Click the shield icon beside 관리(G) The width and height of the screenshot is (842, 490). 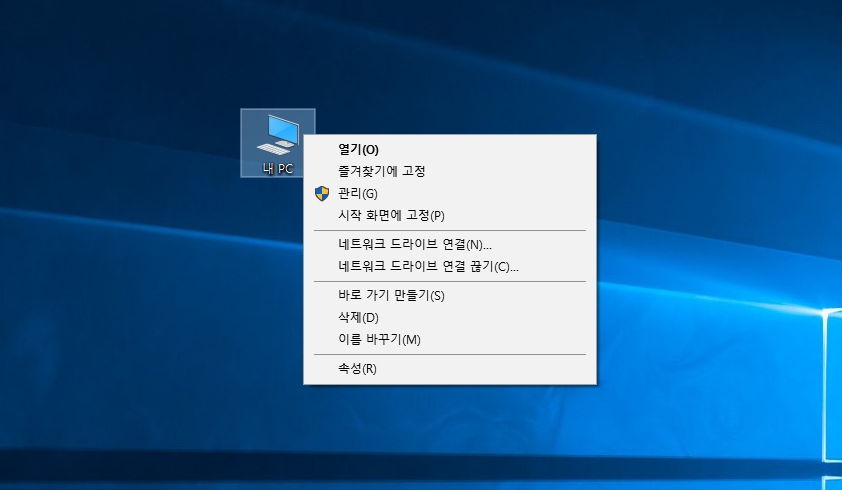click(322, 193)
